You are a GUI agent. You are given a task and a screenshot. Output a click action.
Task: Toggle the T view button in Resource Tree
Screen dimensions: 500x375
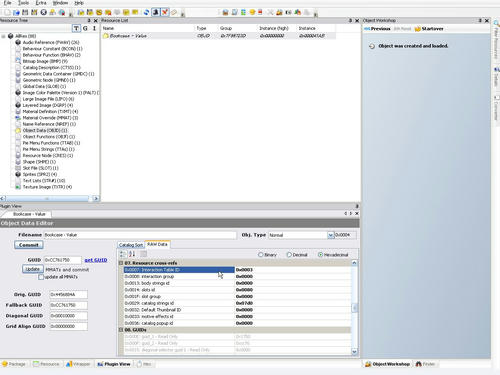pyautogui.click(x=76, y=28)
